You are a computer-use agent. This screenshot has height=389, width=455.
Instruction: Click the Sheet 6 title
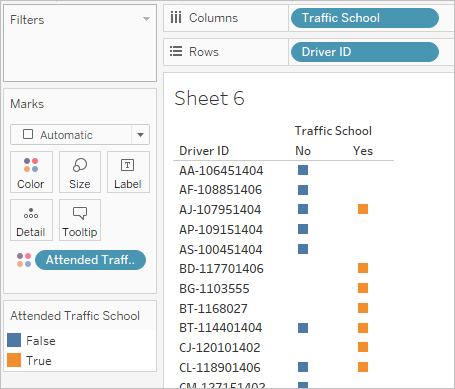[x=209, y=99]
